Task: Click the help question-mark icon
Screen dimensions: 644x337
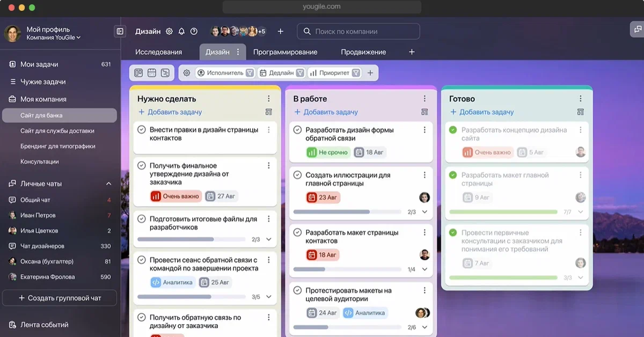Action: 194,31
